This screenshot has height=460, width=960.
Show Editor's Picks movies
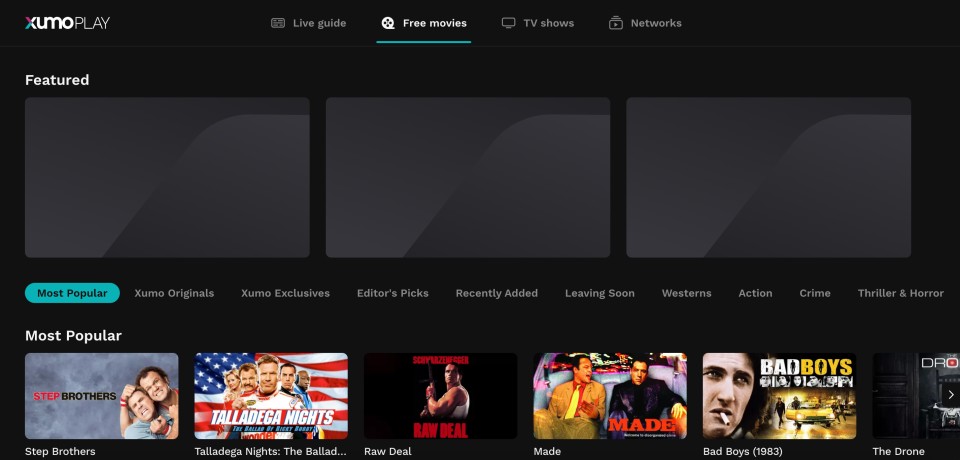pyautogui.click(x=392, y=293)
